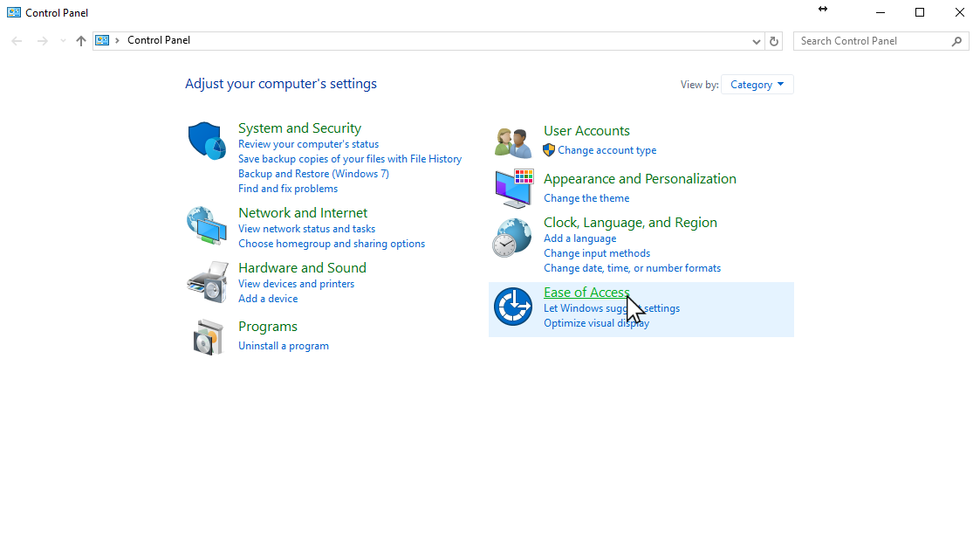
Task: Click the Clock, Language, and Region globe icon
Action: [511, 237]
